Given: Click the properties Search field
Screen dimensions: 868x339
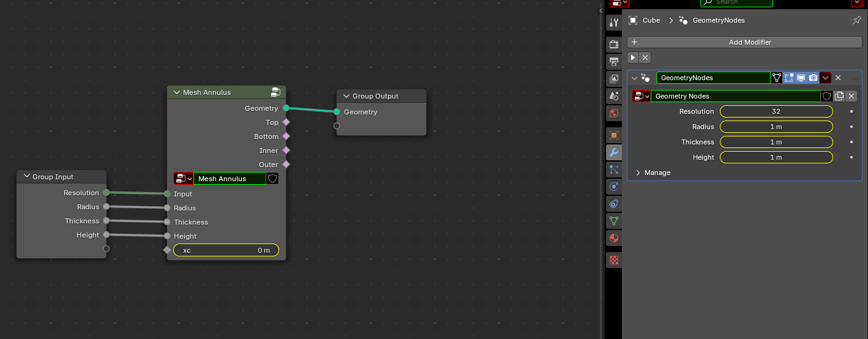Looking at the screenshot, I should pos(737,2).
